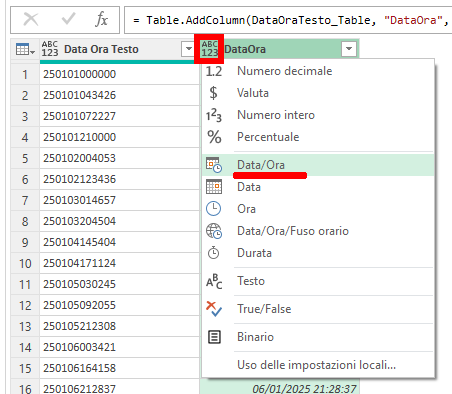The width and height of the screenshot is (452, 394).
Task: Choose the 123 whole number icon
Action: click(x=214, y=115)
